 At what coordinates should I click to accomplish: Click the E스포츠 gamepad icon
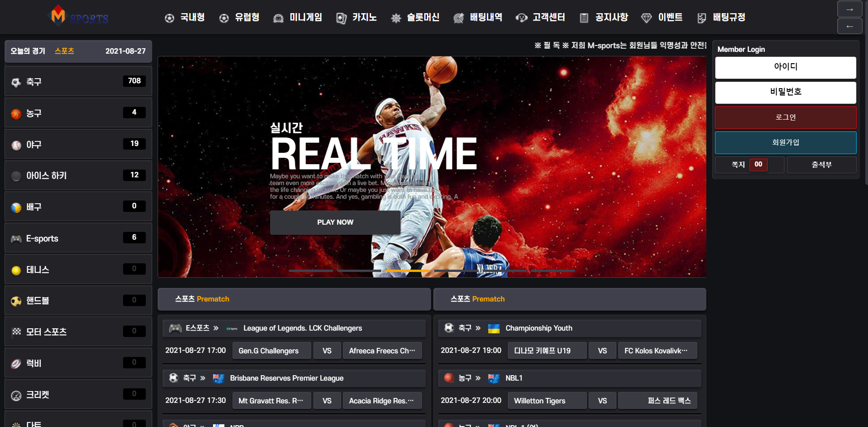(175, 328)
